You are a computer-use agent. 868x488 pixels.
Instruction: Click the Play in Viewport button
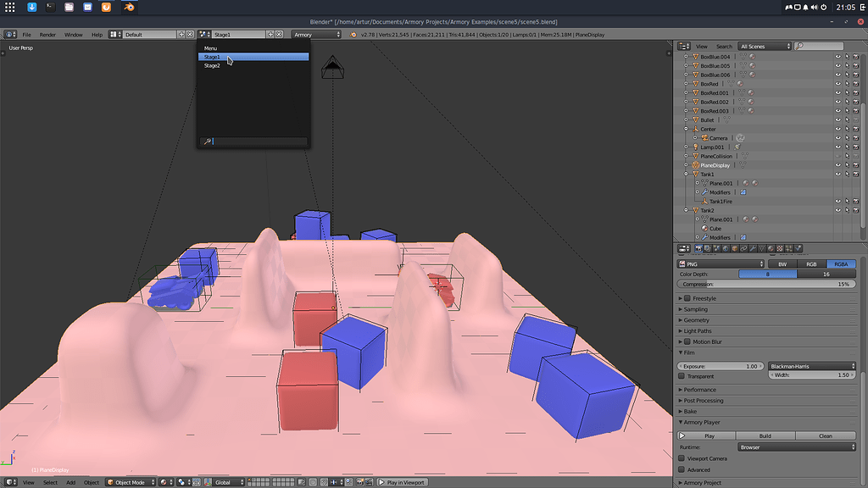[401, 481]
